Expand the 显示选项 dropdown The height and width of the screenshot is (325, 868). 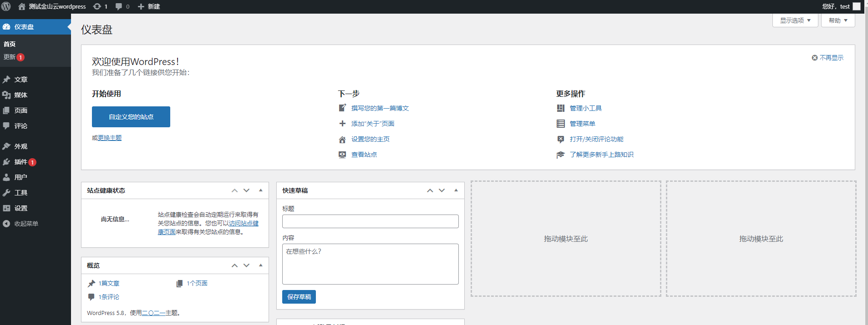tap(795, 20)
